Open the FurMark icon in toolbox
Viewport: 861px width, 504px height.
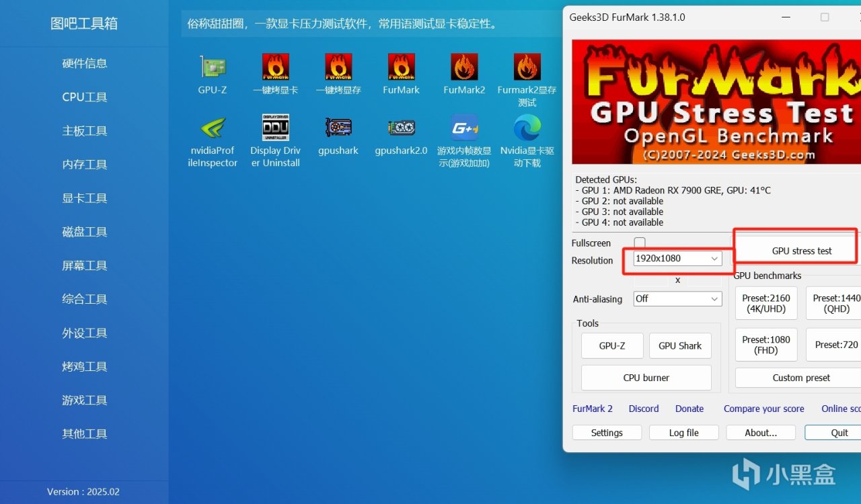coord(401,67)
